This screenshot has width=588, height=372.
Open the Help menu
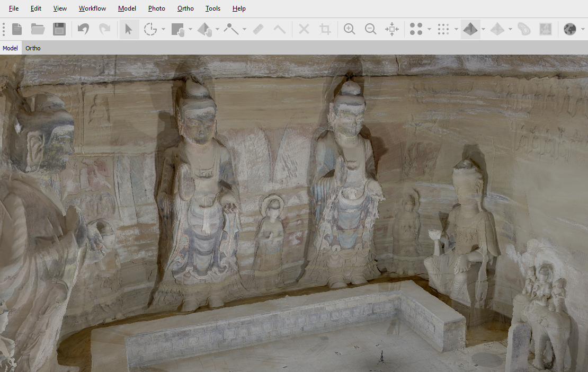(x=239, y=8)
